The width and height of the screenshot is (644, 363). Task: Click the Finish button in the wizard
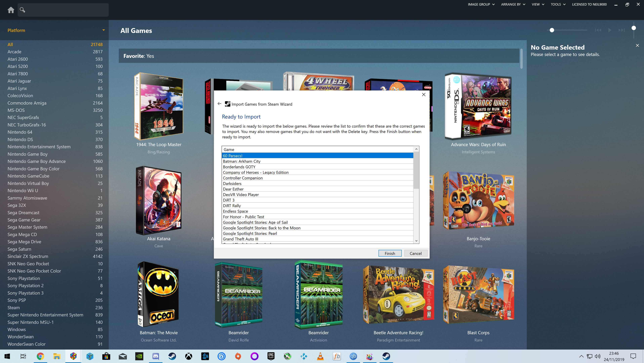[x=390, y=253]
